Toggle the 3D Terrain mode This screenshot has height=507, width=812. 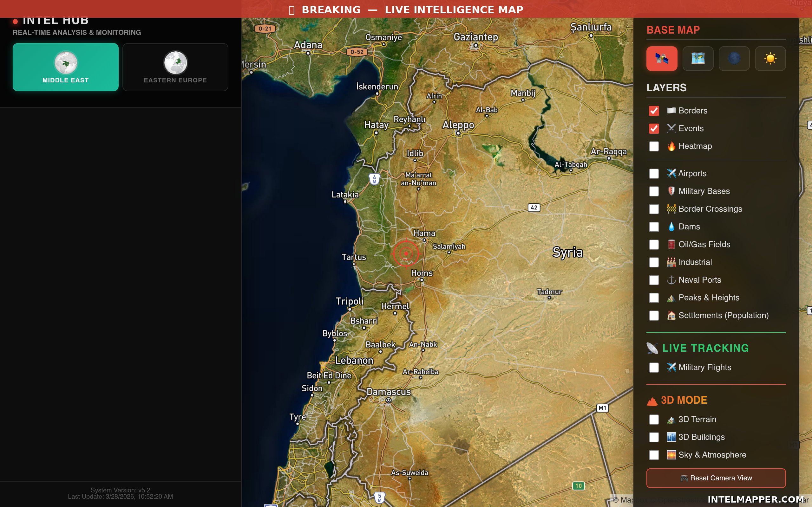654,420
